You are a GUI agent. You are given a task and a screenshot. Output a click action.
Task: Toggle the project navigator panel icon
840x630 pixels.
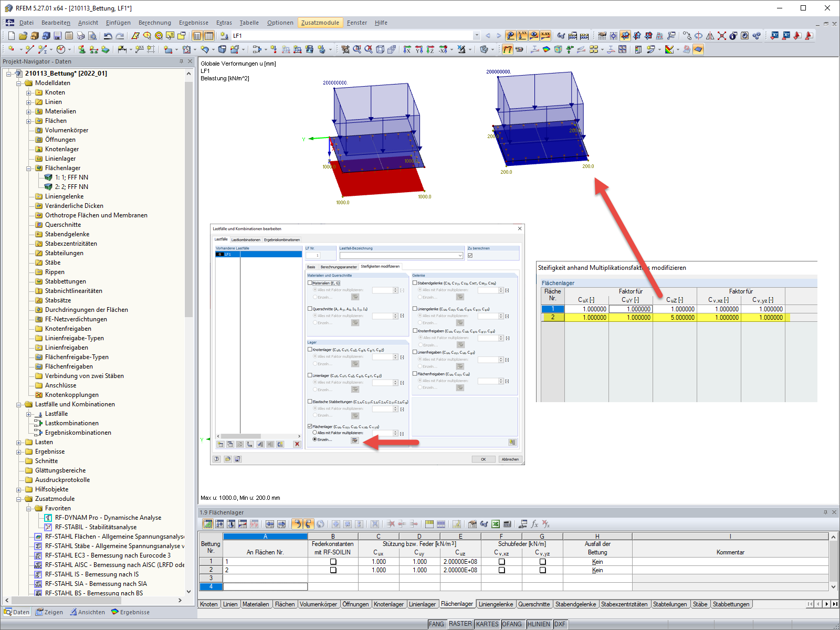pos(197,36)
